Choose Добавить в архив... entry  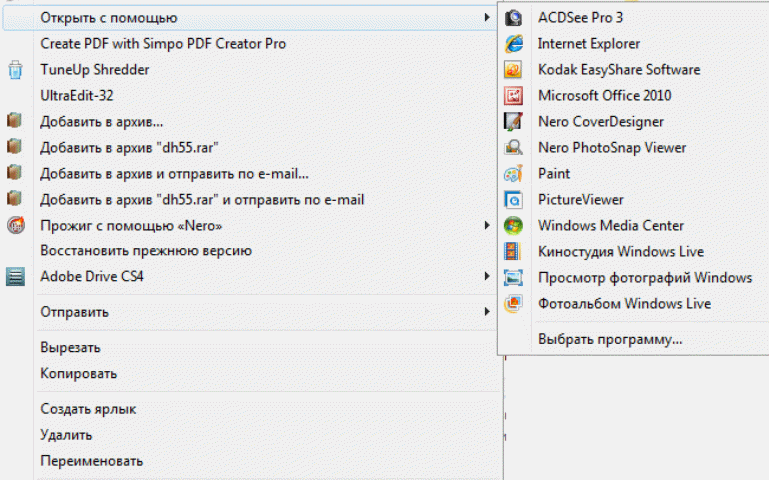tap(102, 122)
